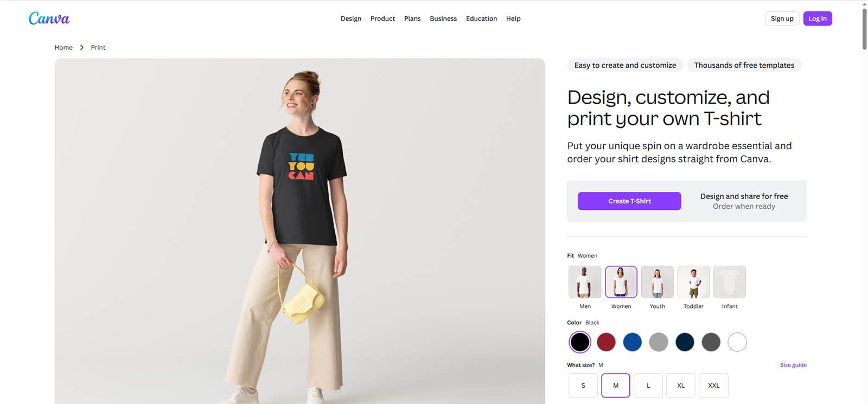Select the dark red shirt color
The height and width of the screenshot is (404, 868).
pyautogui.click(x=606, y=342)
